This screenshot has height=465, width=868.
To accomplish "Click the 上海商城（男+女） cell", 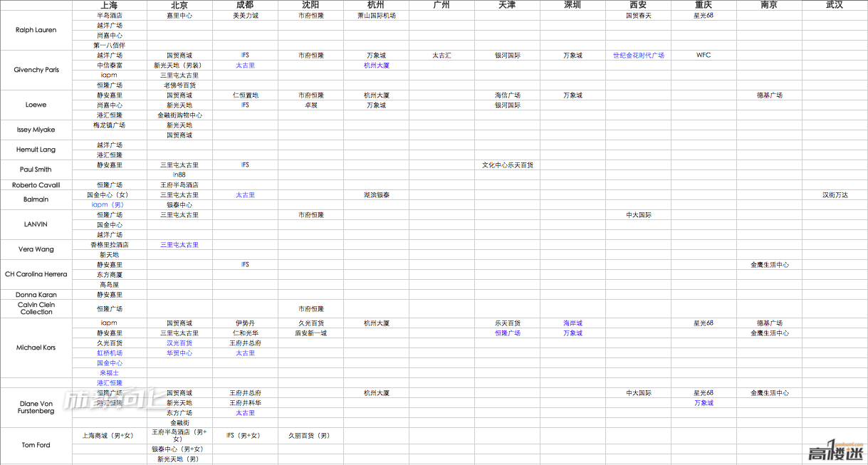I will pos(108,435).
